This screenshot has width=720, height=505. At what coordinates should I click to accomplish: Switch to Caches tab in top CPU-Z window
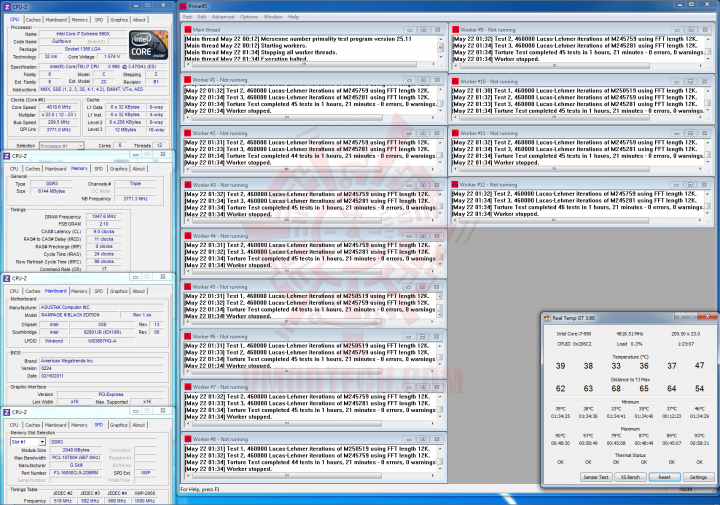click(33, 20)
